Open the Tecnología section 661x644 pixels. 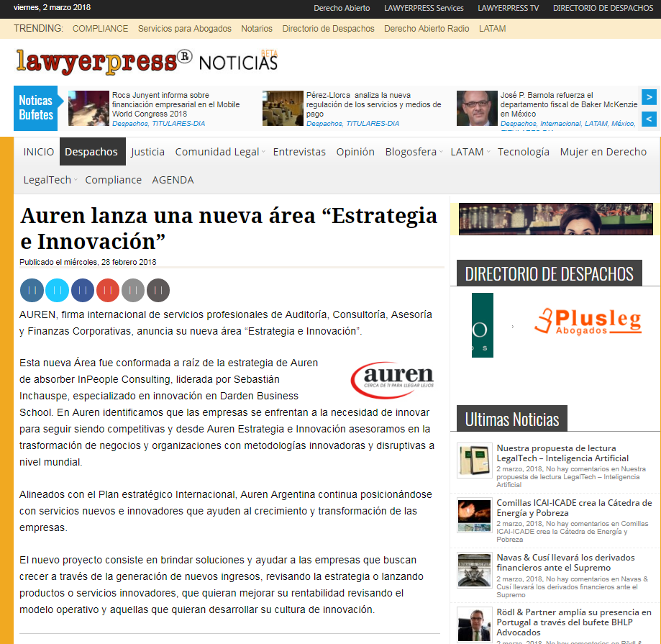click(523, 152)
